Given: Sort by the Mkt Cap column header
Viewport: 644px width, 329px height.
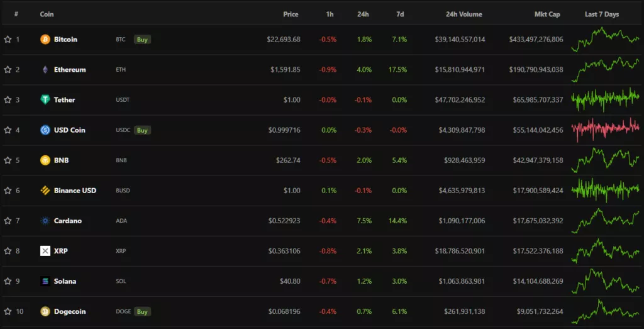Looking at the screenshot, I should [547, 14].
